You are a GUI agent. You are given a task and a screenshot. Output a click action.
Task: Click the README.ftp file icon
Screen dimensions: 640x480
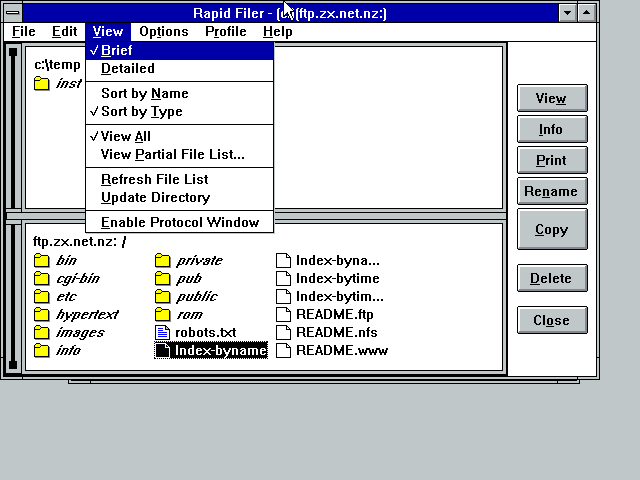pyautogui.click(x=283, y=314)
